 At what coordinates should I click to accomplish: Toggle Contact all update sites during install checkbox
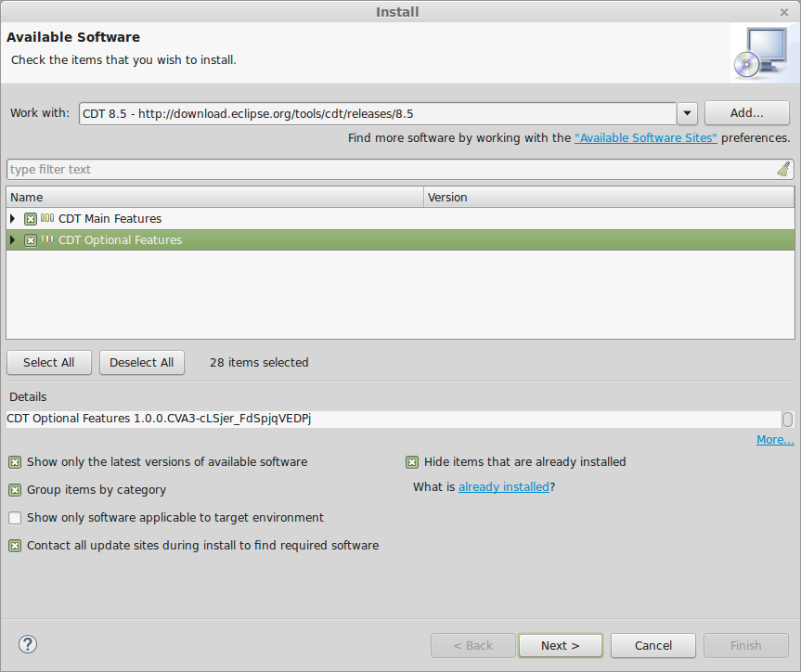pos(15,546)
